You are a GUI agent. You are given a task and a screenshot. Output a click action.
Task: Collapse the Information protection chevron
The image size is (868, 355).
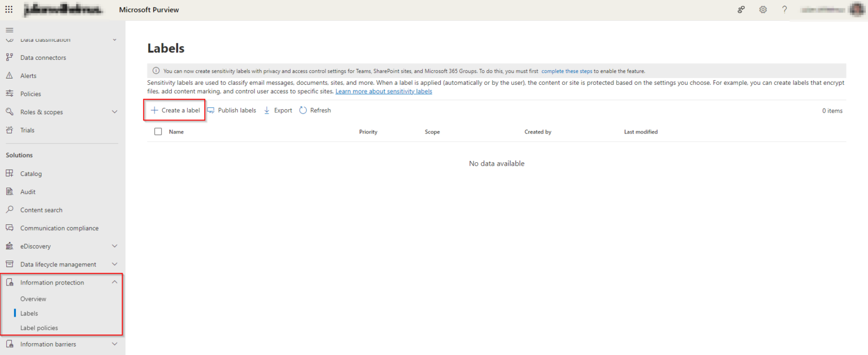click(x=115, y=282)
